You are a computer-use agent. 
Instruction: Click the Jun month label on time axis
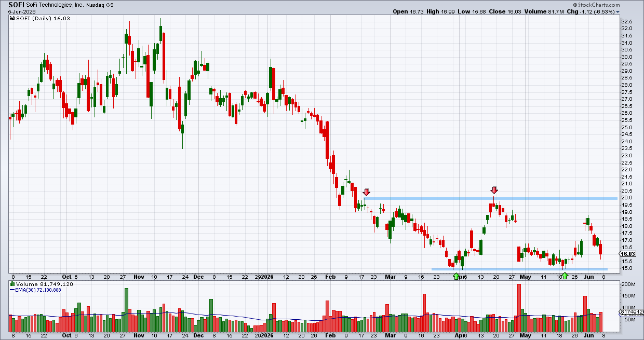tap(587, 278)
